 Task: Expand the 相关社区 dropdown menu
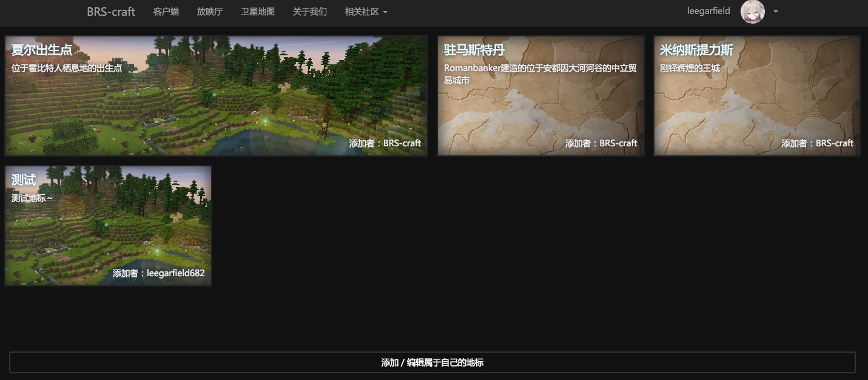(366, 12)
